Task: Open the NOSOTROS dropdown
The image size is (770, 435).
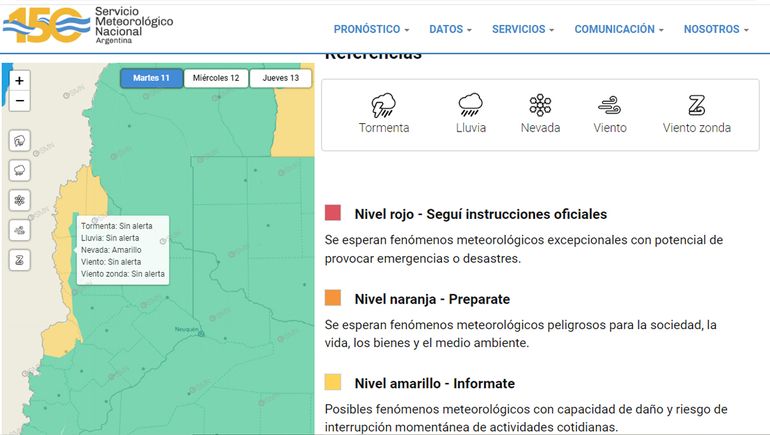Action: [716, 29]
